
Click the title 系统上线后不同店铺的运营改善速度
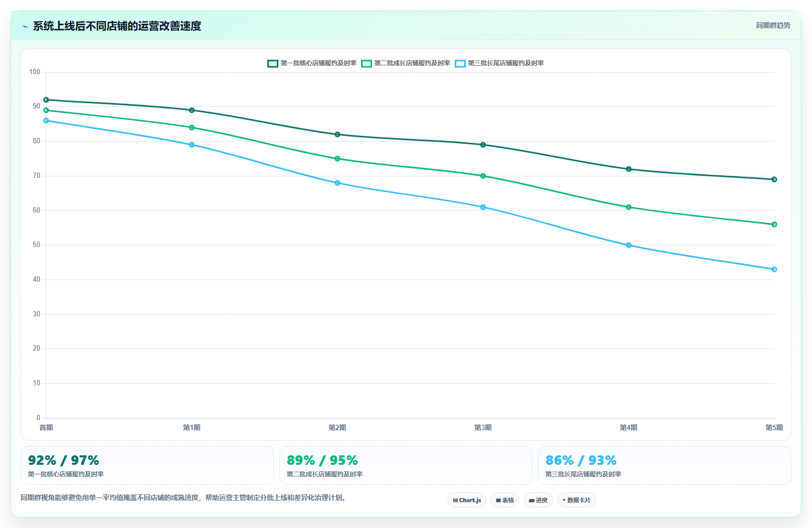tap(117, 26)
